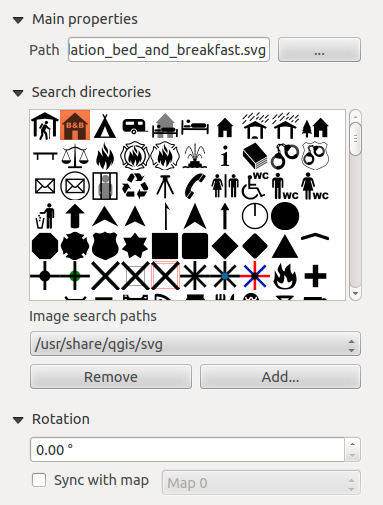Click the SVG Path input field

coord(169,50)
